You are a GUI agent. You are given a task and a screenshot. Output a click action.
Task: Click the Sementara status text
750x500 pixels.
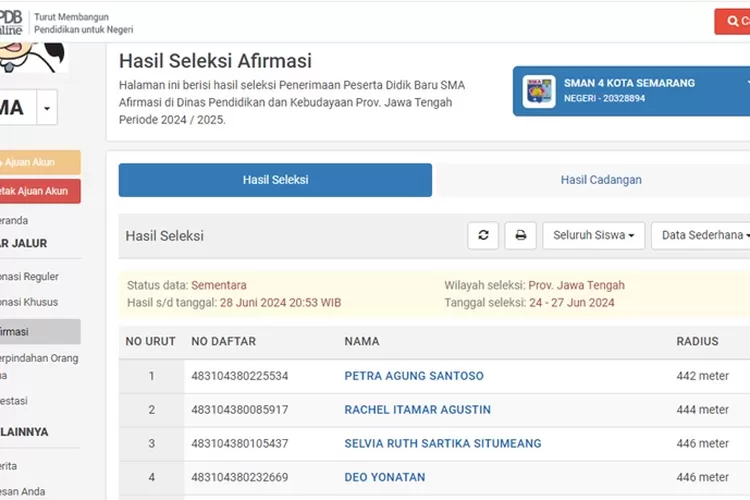tap(219, 285)
